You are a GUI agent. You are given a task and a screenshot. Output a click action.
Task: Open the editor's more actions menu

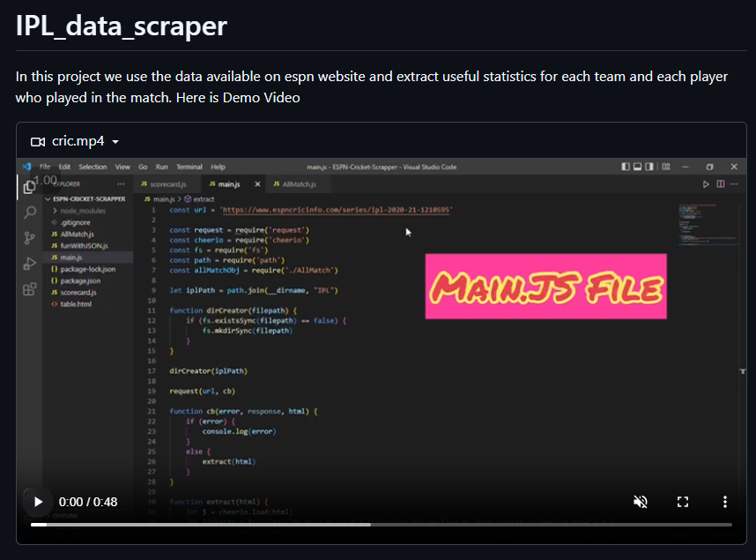(x=734, y=184)
